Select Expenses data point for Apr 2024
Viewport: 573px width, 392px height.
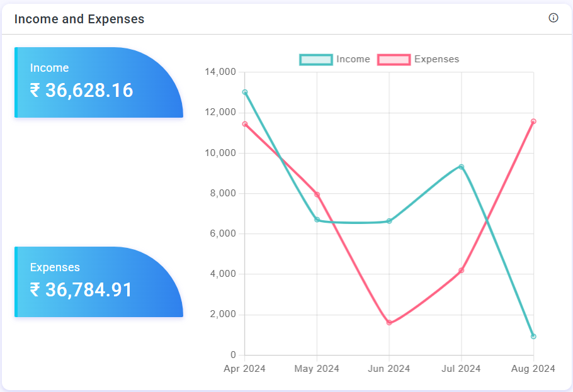pyautogui.click(x=245, y=124)
